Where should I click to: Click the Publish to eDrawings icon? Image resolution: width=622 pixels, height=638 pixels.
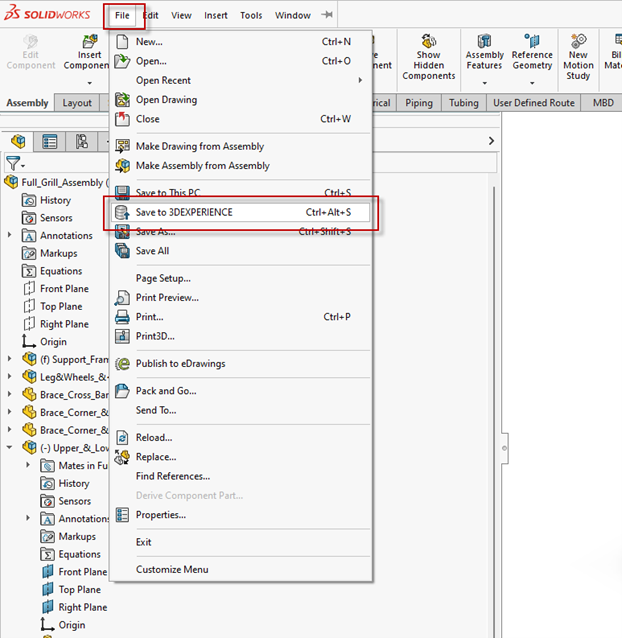pos(122,363)
